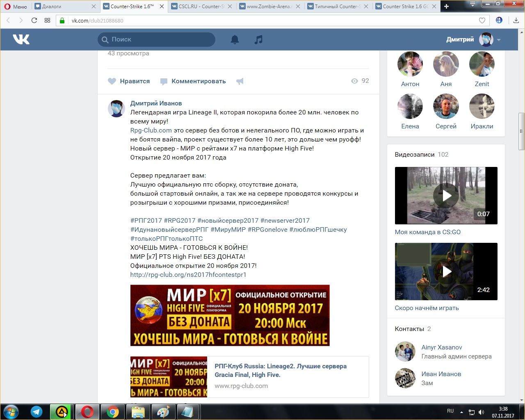Open the Моя команда в CS:GO title

coord(428,232)
